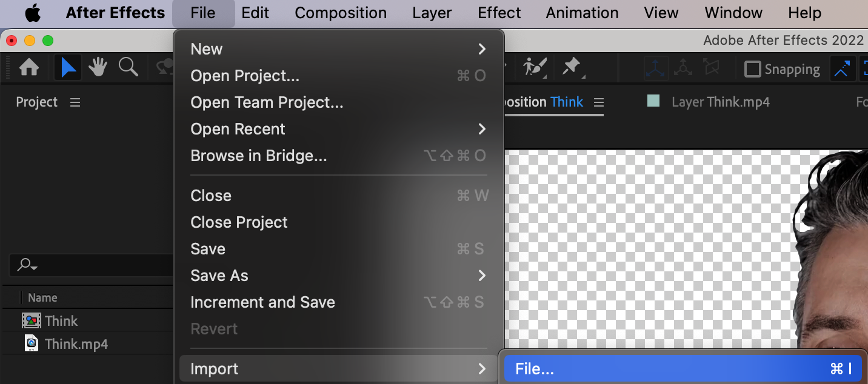
Task: Open the Composition Think panel menu
Action: 599,102
